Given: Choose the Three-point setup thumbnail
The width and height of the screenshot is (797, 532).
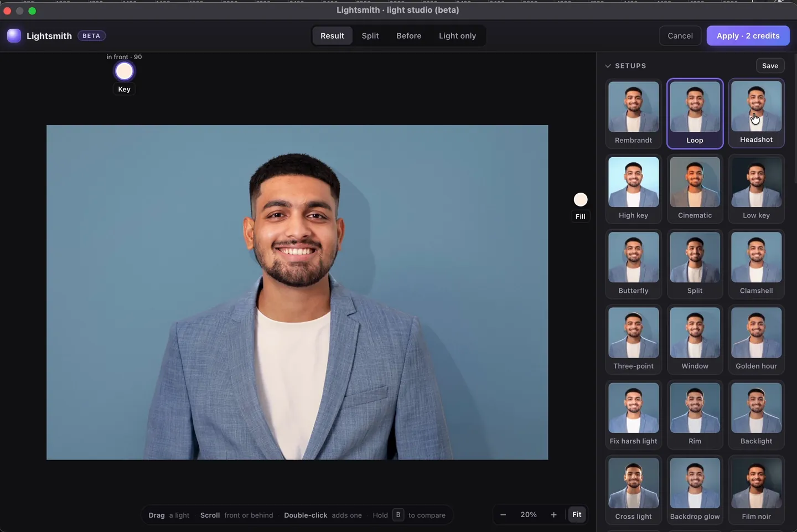Looking at the screenshot, I should tap(633, 339).
